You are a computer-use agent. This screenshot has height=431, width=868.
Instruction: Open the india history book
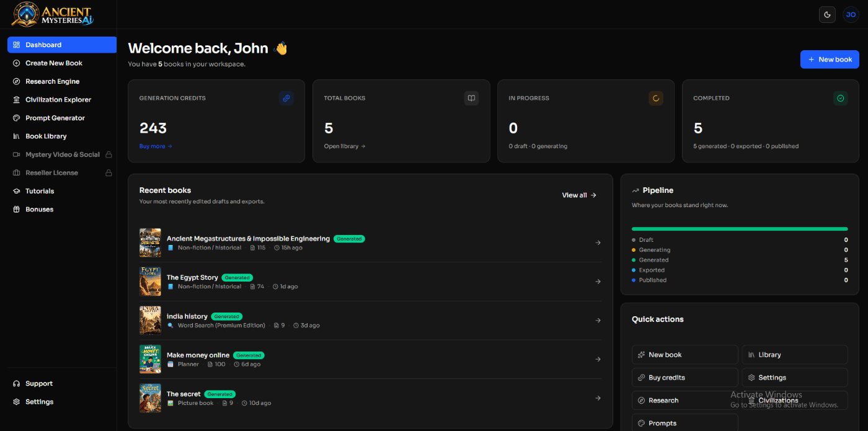[x=370, y=321]
